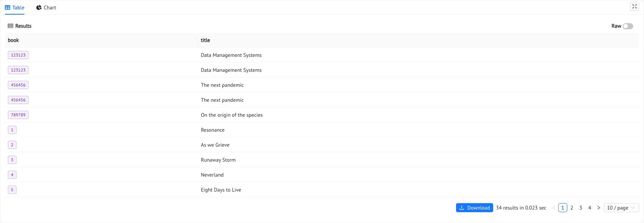Click the fullscreen expand icon

(634, 6)
